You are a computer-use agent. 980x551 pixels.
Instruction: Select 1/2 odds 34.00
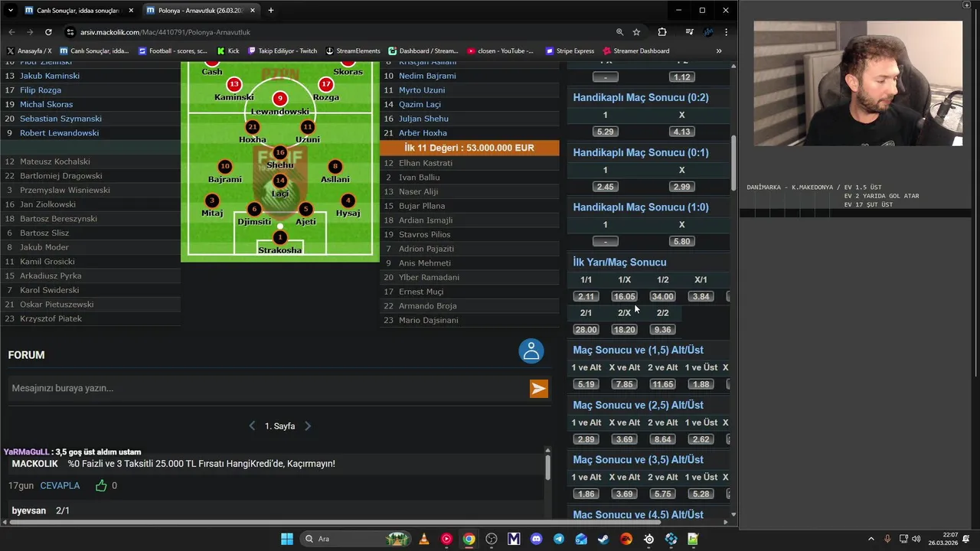(x=663, y=296)
